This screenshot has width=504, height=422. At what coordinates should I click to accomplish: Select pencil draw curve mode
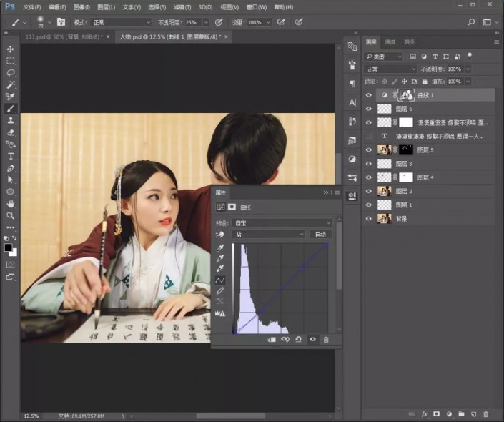point(220,291)
